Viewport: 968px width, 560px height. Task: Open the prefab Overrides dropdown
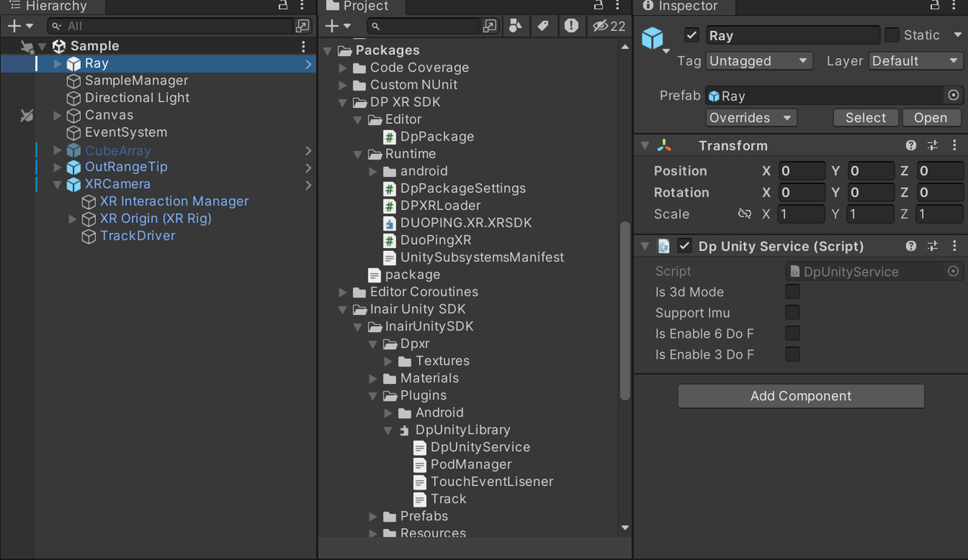click(751, 118)
